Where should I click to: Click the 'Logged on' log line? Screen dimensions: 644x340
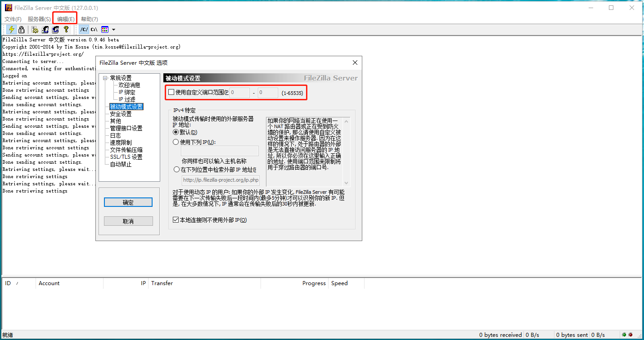coord(15,76)
